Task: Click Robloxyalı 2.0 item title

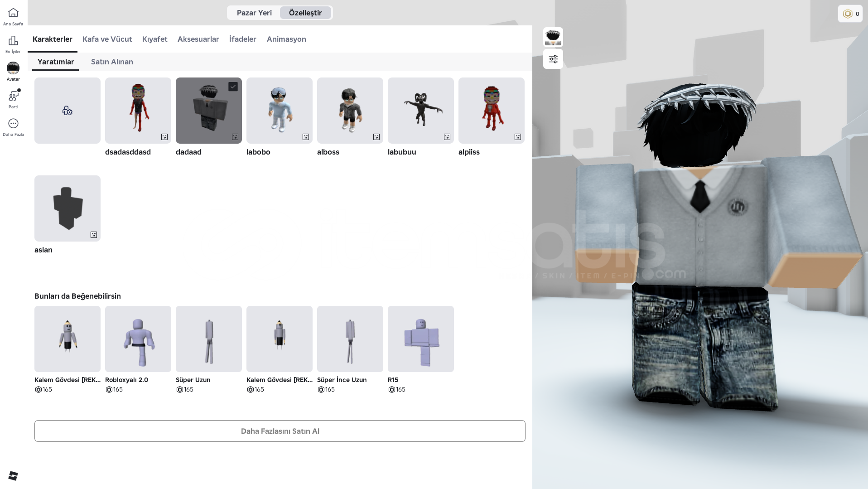Action: (x=126, y=380)
